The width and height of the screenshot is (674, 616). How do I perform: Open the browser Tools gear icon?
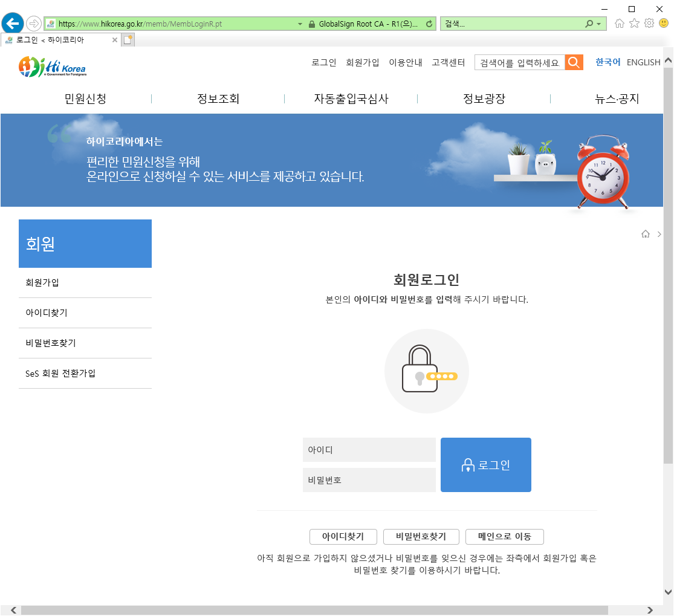tap(649, 23)
